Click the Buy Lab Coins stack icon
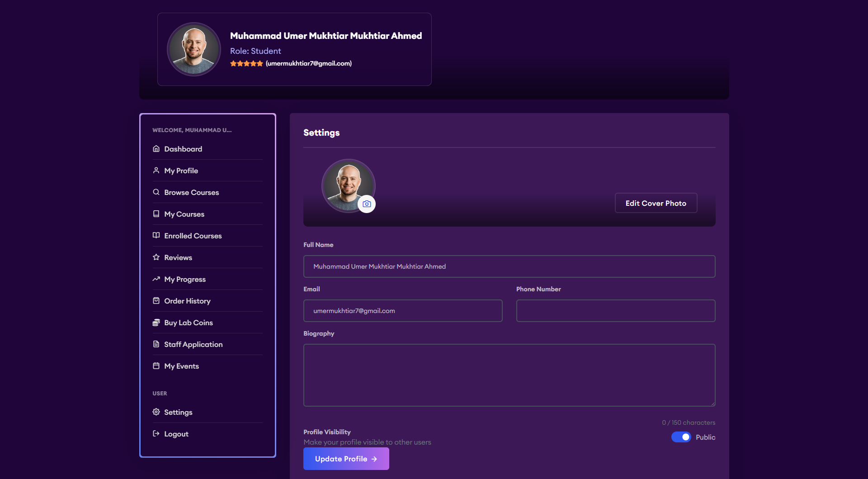 [x=156, y=322]
